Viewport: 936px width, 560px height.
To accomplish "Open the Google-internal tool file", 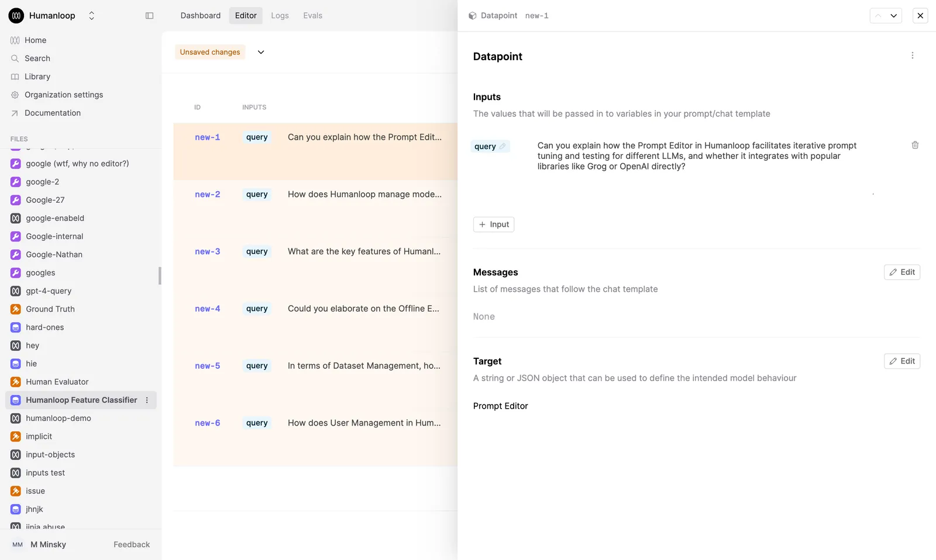I will click(54, 237).
